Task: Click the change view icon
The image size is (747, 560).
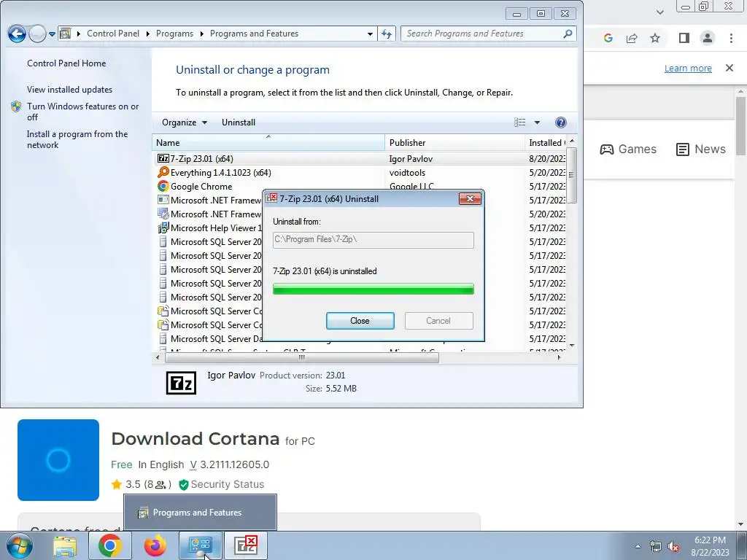Action: click(x=519, y=122)
